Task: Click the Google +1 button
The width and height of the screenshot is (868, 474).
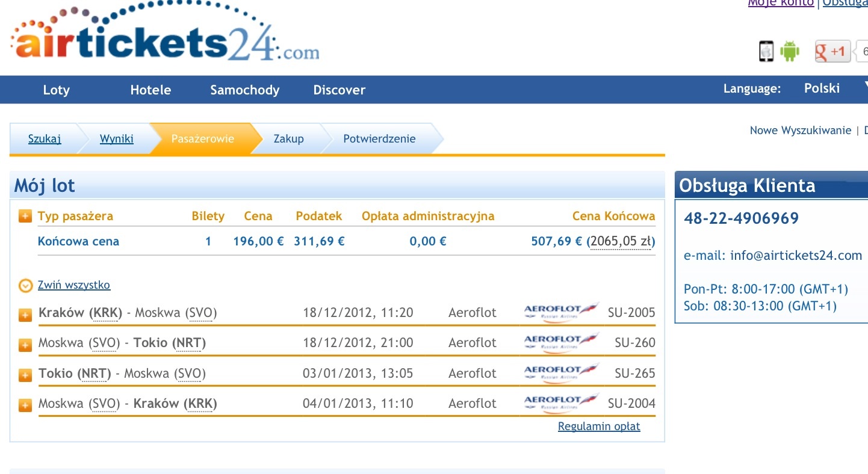Action: pos(832,52)
